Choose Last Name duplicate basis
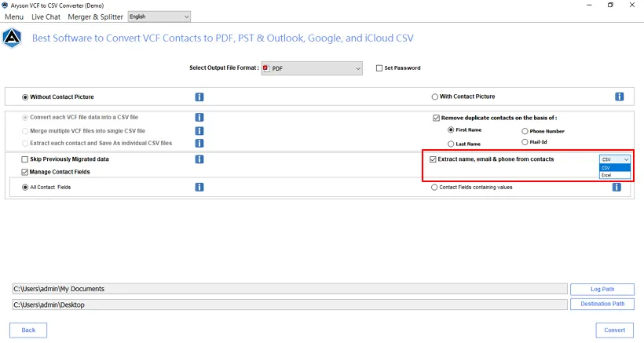644x343 pixels. tap(451, 144)
